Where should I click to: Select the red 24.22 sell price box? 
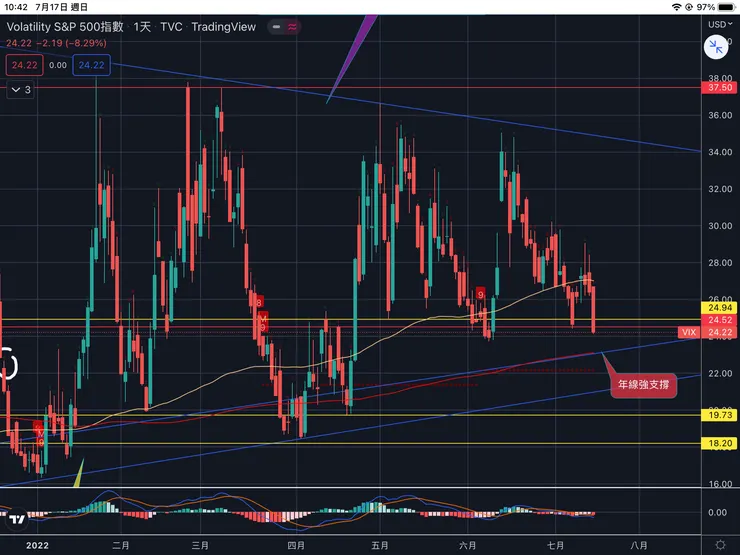click(x=25, y=65)
